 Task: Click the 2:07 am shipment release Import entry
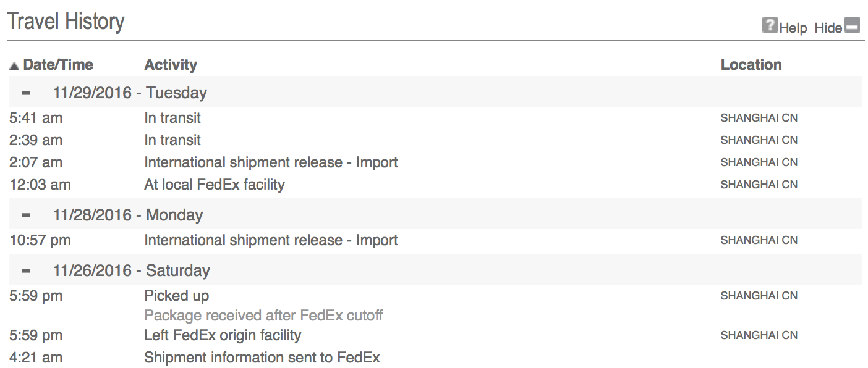point(435,162)
